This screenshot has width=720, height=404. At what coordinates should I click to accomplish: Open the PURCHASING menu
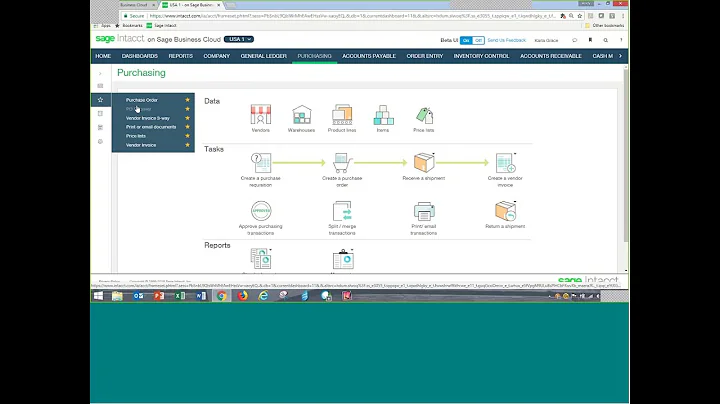pyautogui.click(x=315, y=56)
